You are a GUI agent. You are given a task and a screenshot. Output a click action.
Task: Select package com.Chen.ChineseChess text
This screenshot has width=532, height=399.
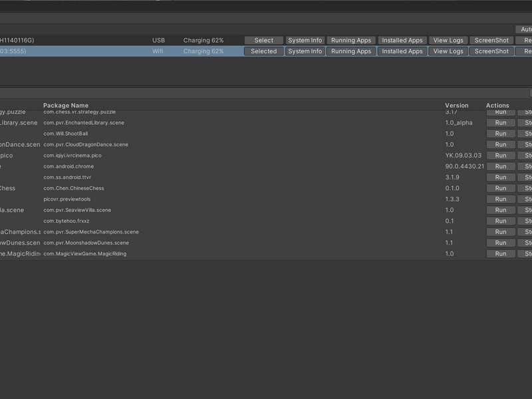pos(74,188)
